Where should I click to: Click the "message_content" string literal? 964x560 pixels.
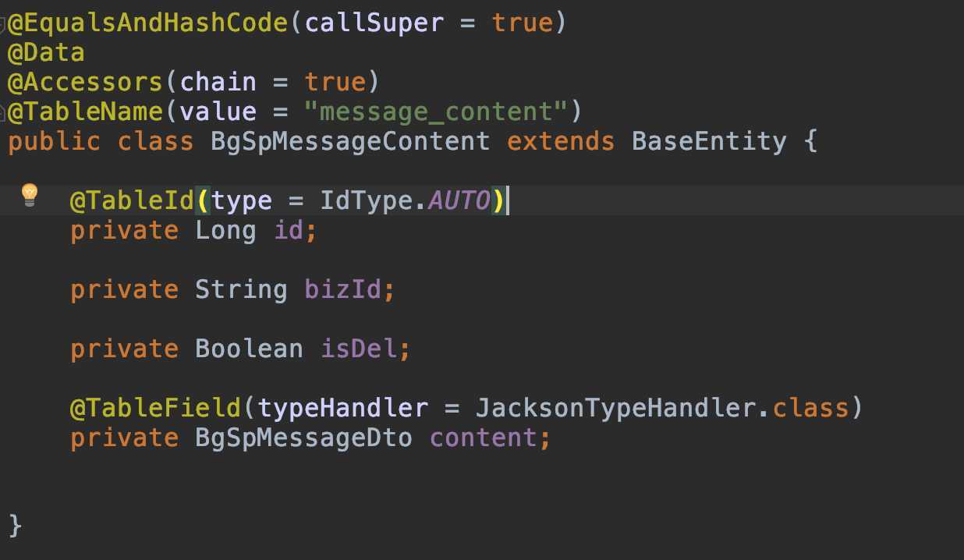(436, 112)
